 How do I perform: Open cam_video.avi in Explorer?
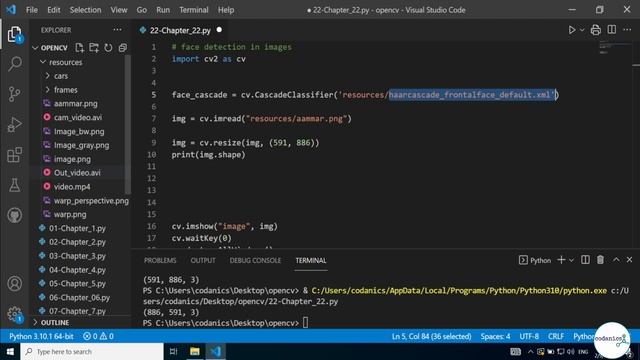[78, 118]
